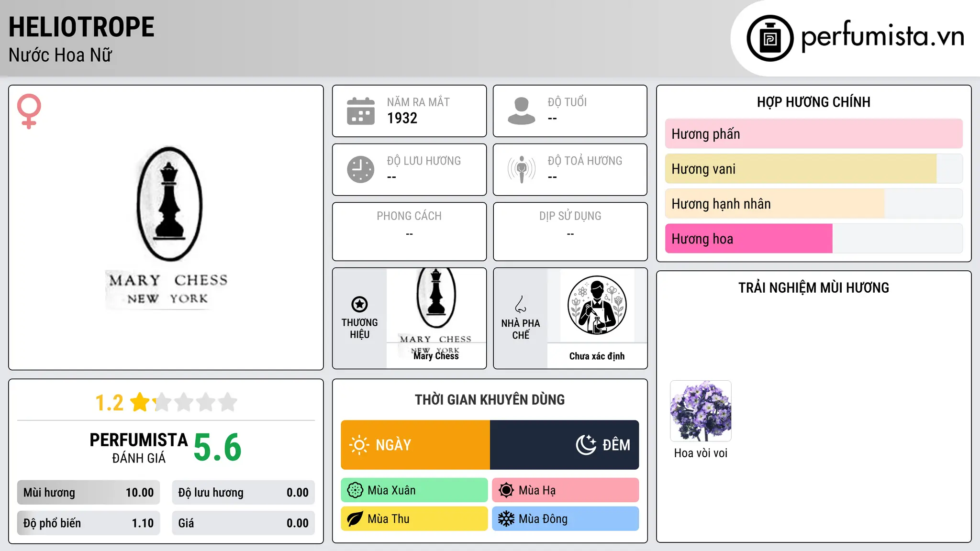Click the perfumista.vn perfume bottle logo icon
Image resolution: width=980 pixels, height=551 pixels.
[770, 38]
